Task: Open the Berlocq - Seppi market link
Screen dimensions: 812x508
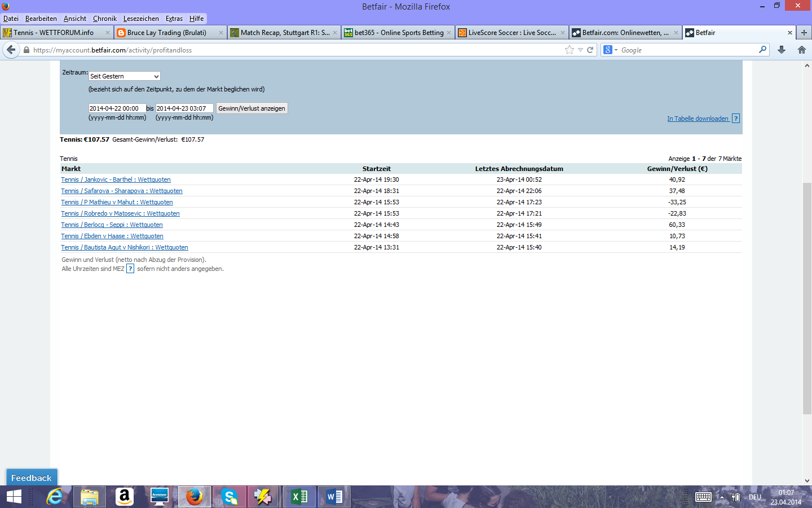Action: point(112,225)
